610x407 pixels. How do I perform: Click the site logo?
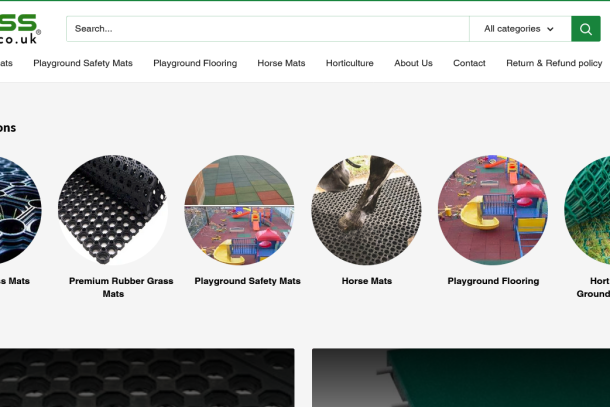coord(19,29)
